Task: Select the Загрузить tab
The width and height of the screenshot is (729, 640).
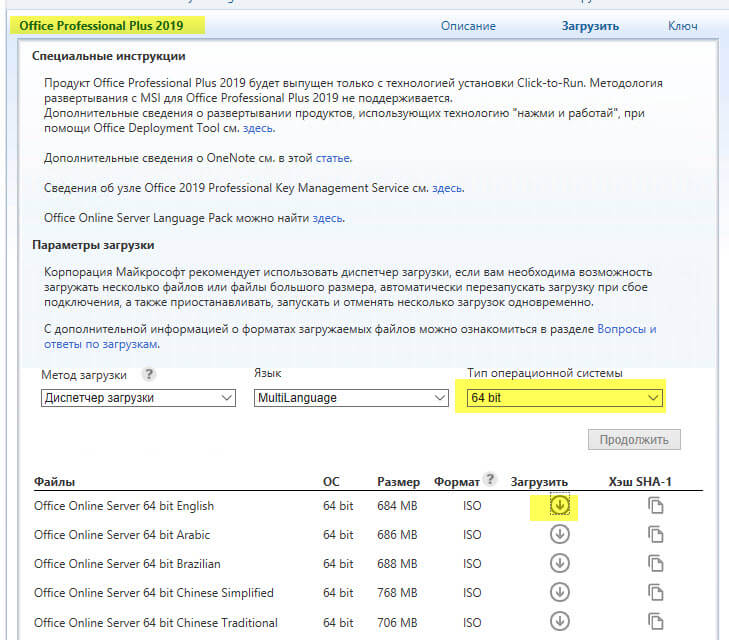Action: pyautogui.click(x=590, y=26)
